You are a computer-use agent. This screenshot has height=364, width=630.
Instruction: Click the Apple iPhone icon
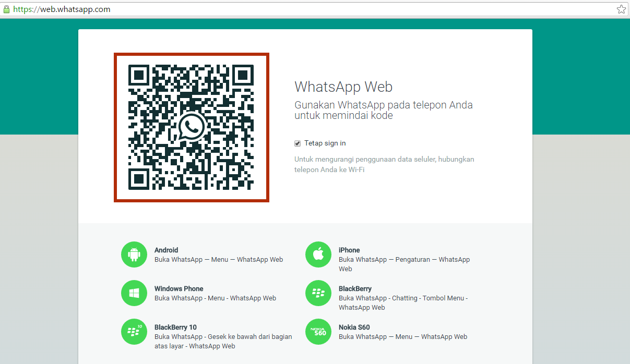(318, 254)
